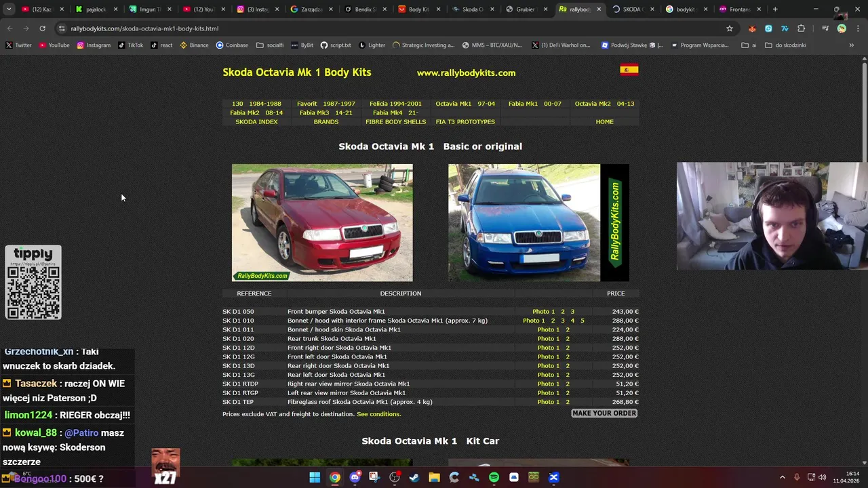The image size is (868, 488).
Task: Open the Lighter bookmark
Action: (x=372, y=45)
